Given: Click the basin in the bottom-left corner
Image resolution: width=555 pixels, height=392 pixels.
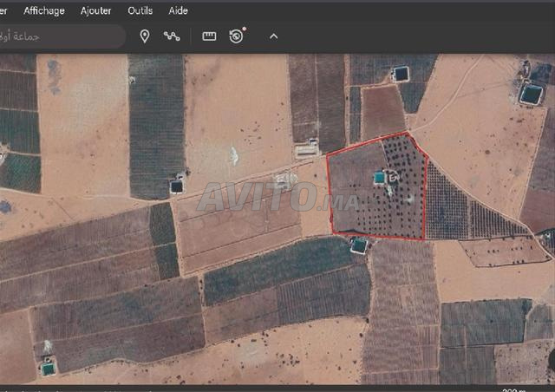Looking at the screenshot, I should [48, 369].
